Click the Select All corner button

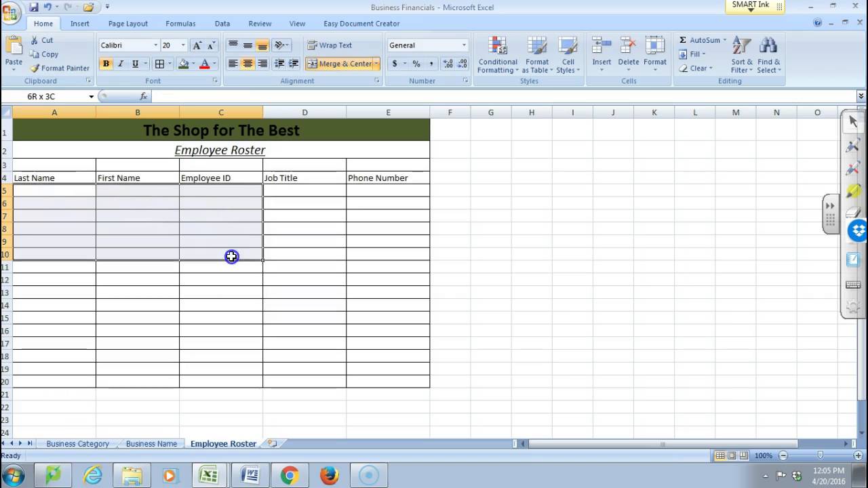(6, 113)
